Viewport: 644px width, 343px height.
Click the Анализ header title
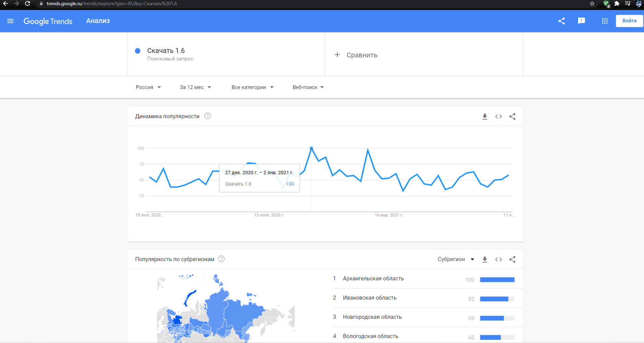98,21
